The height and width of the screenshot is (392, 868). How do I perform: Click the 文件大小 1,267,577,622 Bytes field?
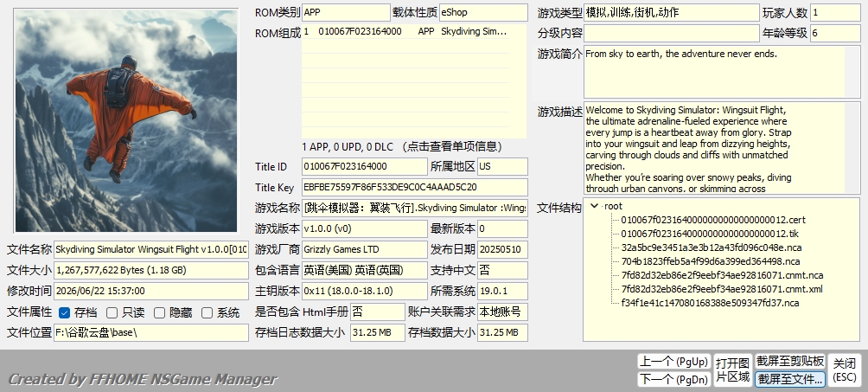tap(151, 270)
